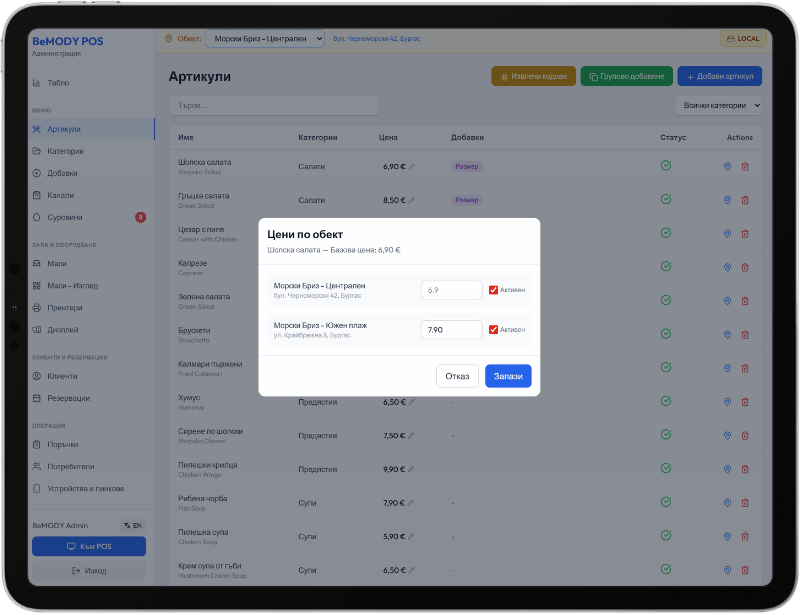Click the Към POS button
Screen dimensions: 800x615
point(89,547)
